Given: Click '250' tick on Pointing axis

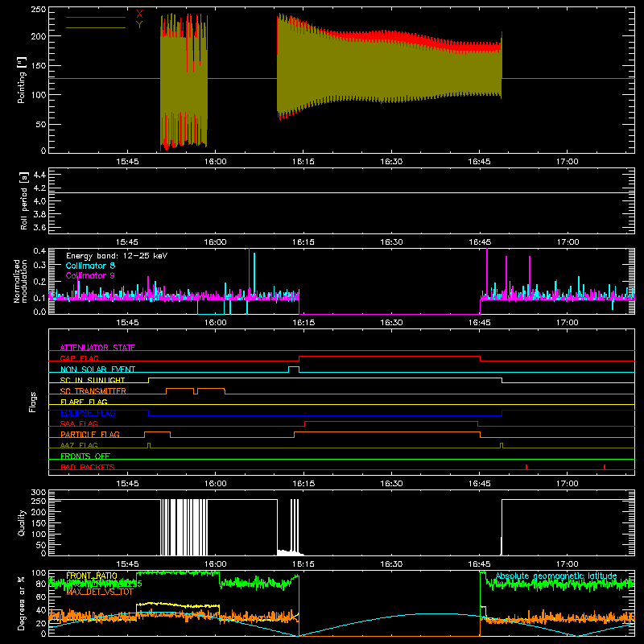Looking at the screenshot, I should click(x=38, y=9).
